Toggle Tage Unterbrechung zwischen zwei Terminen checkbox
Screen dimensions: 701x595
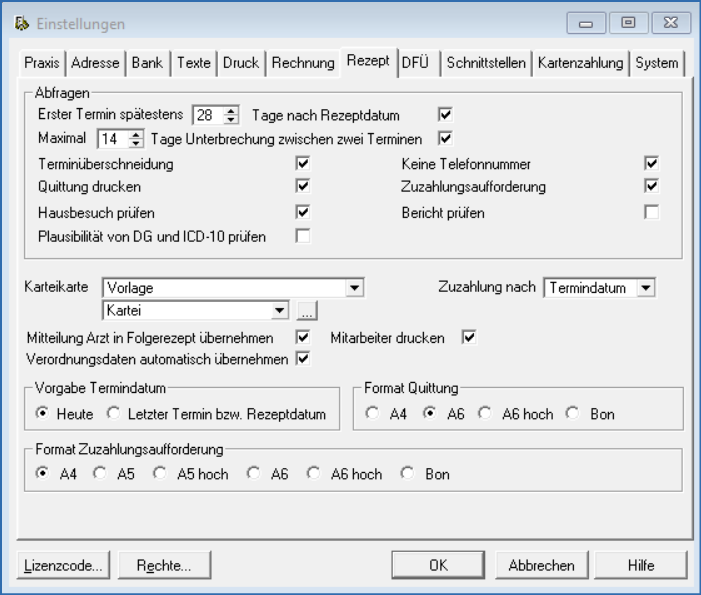[x=445, y=138]
